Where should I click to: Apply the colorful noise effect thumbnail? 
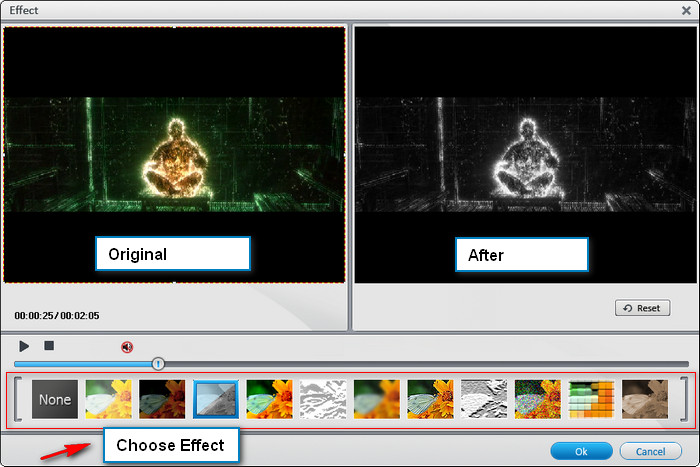(x=538, y=399)
